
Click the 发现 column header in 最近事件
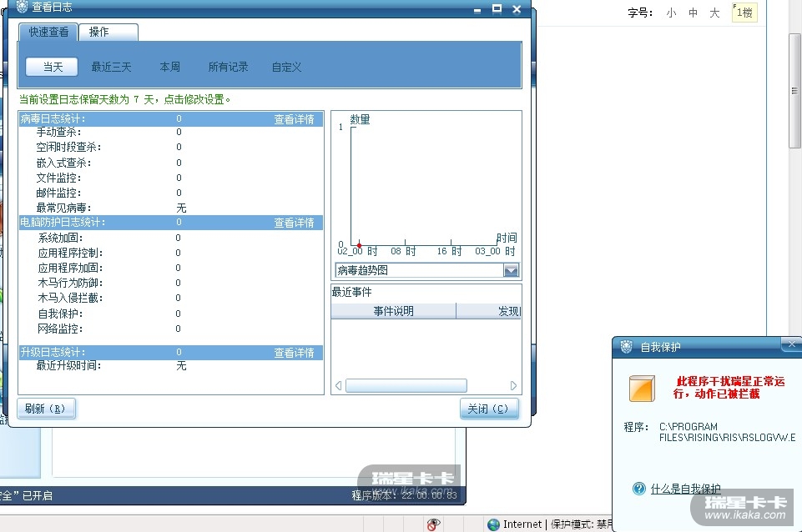click(489, 311)
